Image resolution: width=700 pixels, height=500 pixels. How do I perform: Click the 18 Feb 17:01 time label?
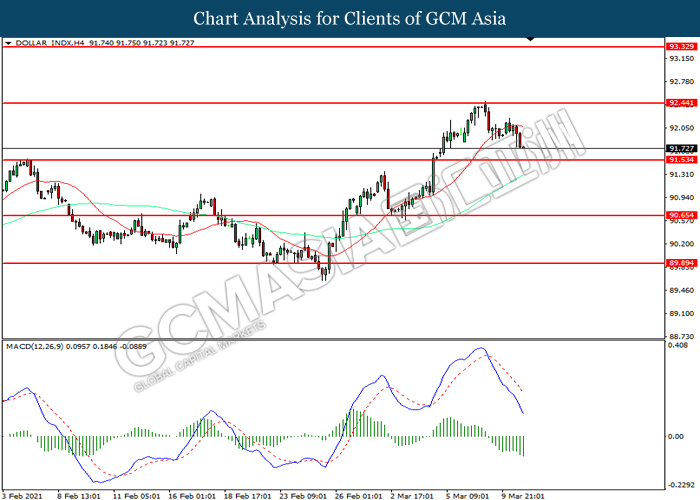click(247, 496)
